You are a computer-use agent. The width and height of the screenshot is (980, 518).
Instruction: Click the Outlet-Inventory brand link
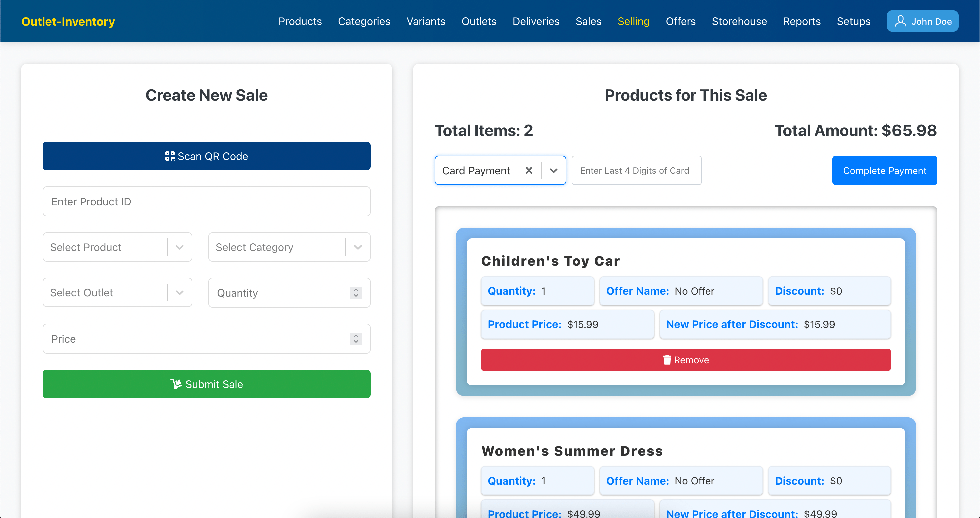click(x=68, y=21)
